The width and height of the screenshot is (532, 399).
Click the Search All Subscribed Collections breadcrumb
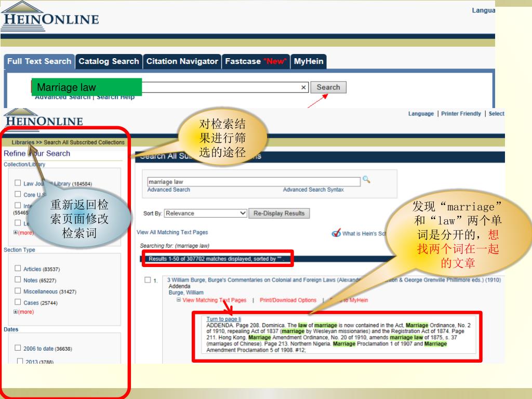pyautogui.click(x=84, y=142)
